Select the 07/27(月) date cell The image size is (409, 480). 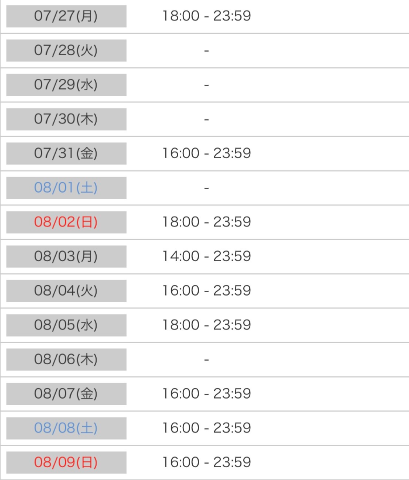coord(66,16)
